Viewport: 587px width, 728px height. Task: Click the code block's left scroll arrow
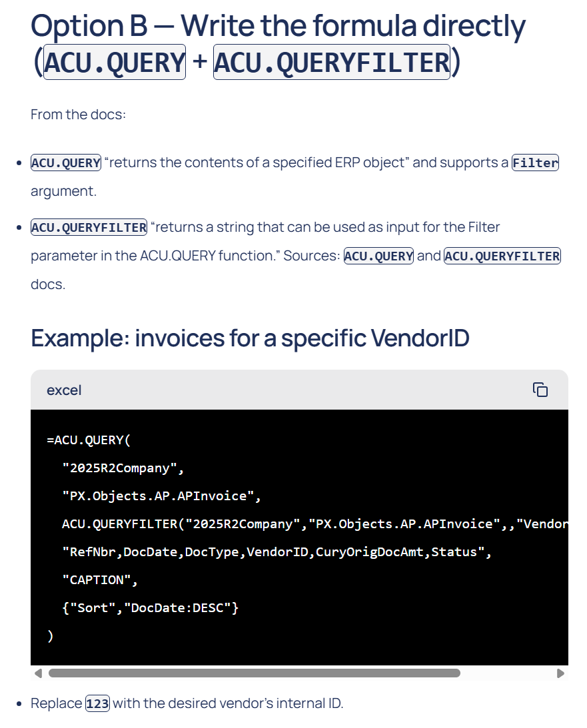[x=38, y=673]
